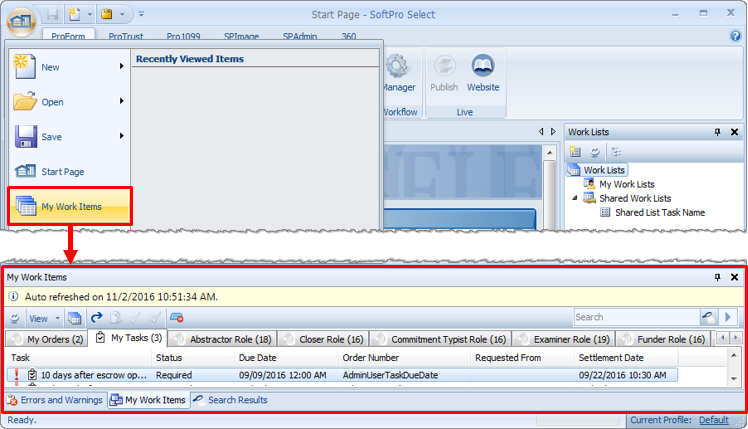Close the My Work Items panel

coord(735,277)
